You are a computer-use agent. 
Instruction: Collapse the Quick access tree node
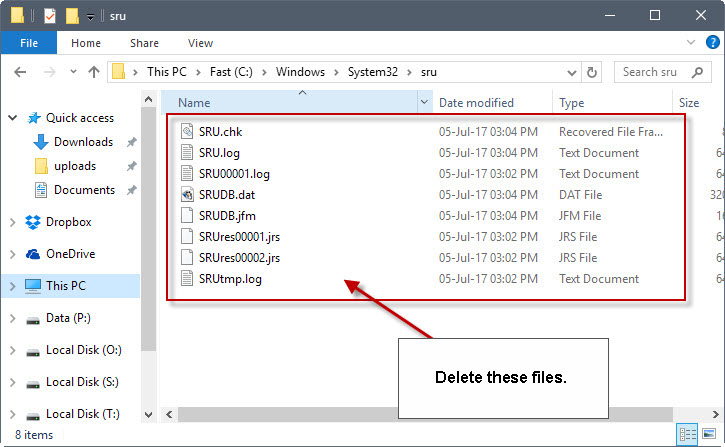tap(12, 118)
